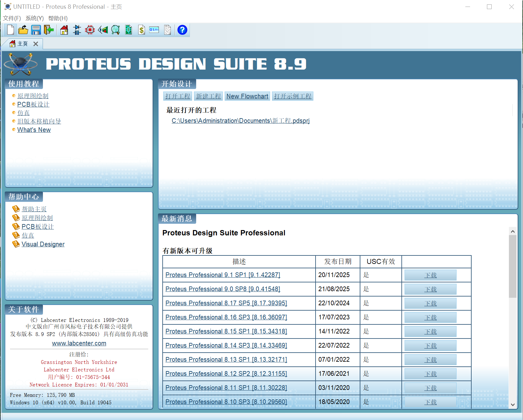The height and width of the screenshot is (420, 523).
Task: Open Proteus Professional 9.0 SP8 link
Action: click(x=223, y=289)
